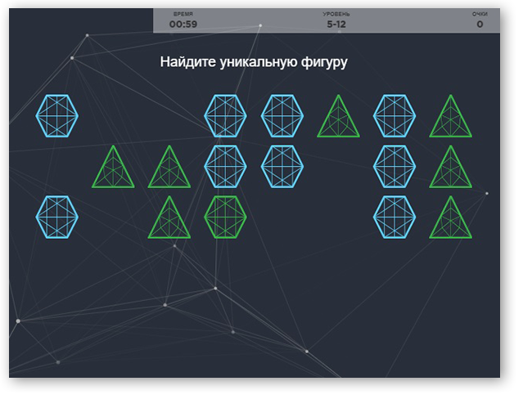Click the level 5-12 indicator
Image resolution: width=532 pixels, height=417 pixels.
336,25
